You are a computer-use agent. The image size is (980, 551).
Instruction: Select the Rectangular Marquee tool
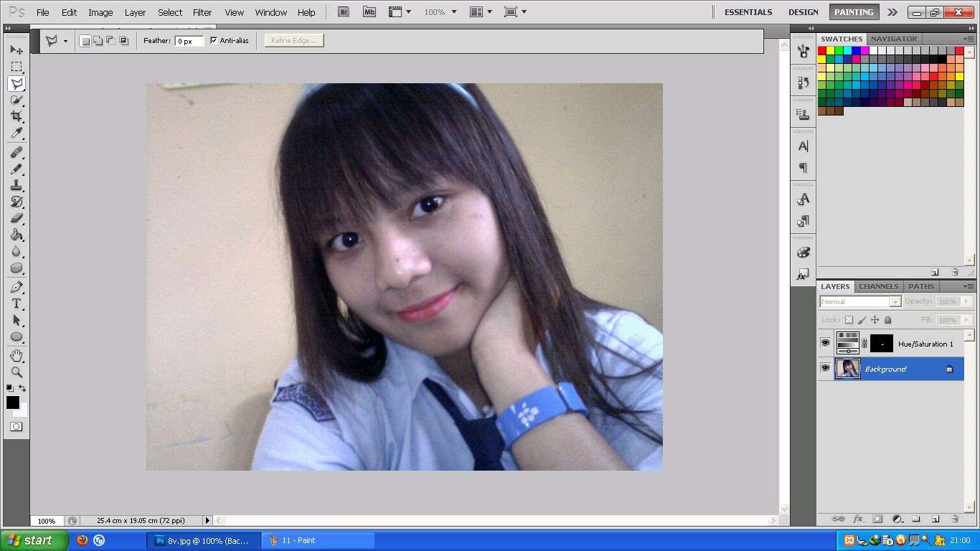coord(16,67)
